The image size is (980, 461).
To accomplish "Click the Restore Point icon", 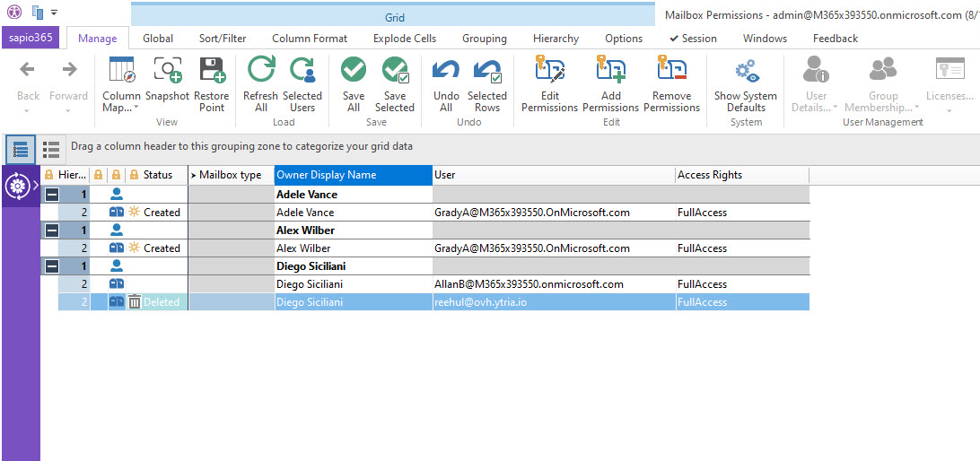I will point(212,72).
